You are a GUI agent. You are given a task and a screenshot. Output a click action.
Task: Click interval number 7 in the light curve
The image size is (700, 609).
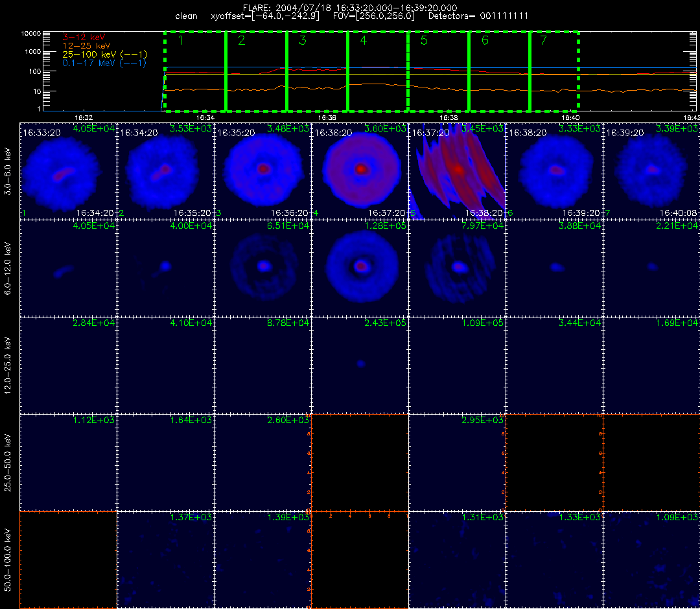543,41
